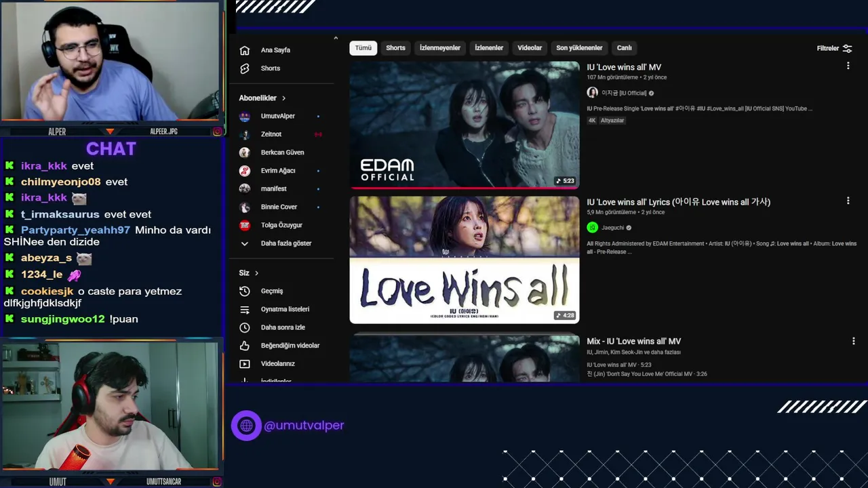Image resolution: width=868 pixels, height=488 pixels.
Task: Open Videolarınız icon
Action: coord(245,364)
